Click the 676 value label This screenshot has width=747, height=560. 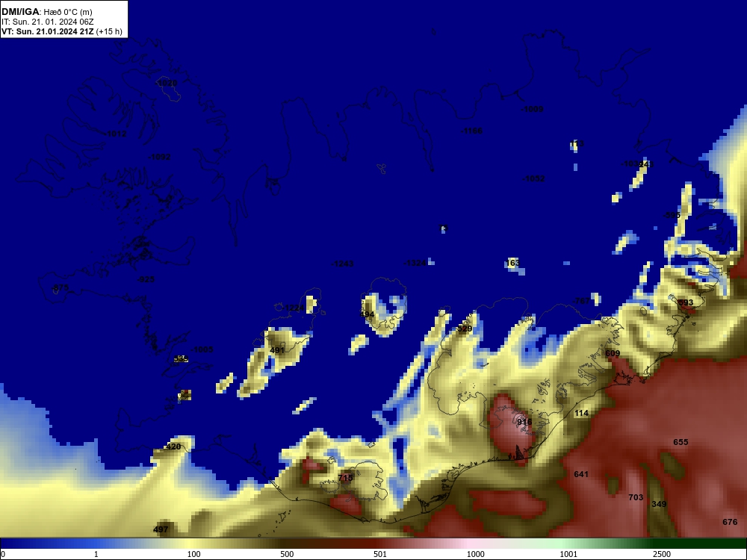tap(730, 522)
